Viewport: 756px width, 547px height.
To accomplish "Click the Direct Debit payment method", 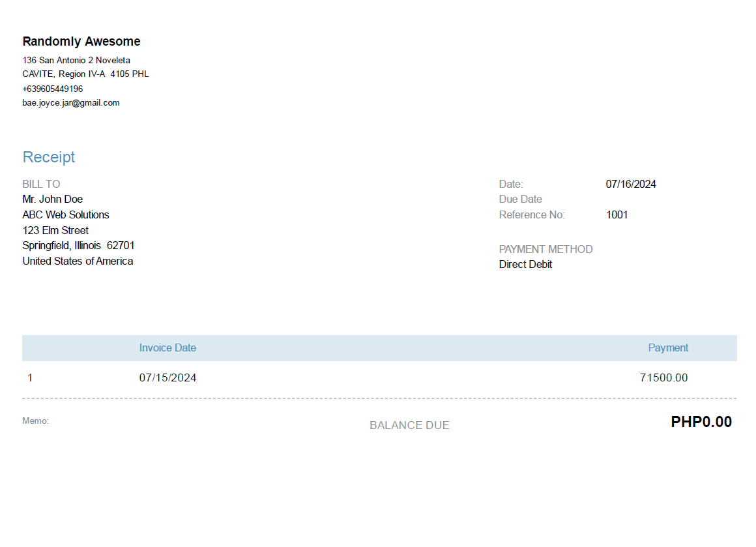I will click(525, 264).
